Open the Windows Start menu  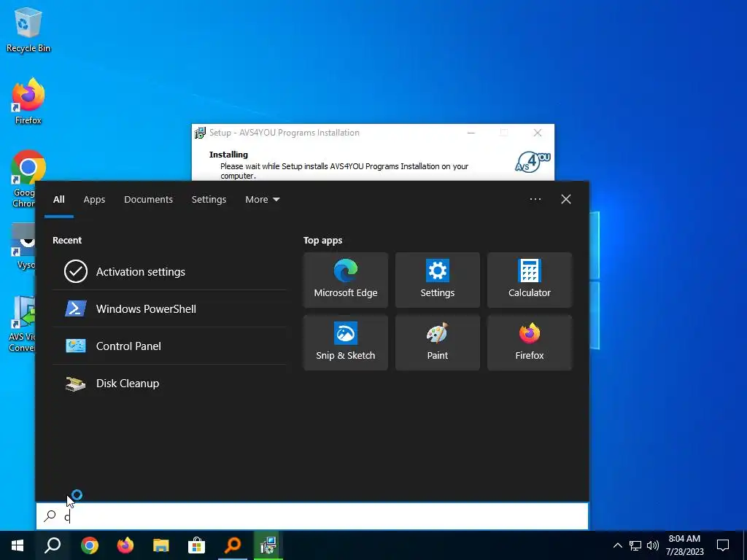(x=18, y=545)
